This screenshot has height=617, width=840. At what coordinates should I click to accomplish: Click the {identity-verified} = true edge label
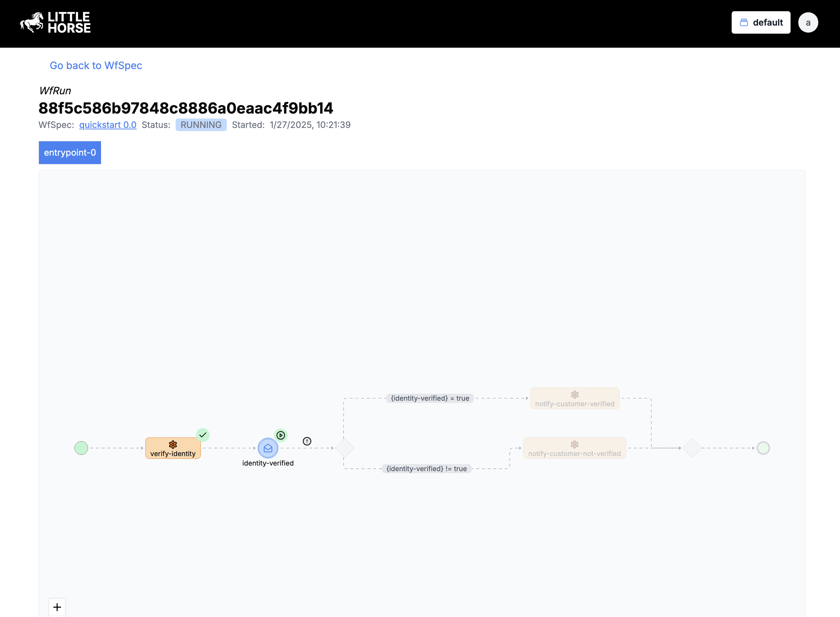pyautogui.click(x=430, y=398)
